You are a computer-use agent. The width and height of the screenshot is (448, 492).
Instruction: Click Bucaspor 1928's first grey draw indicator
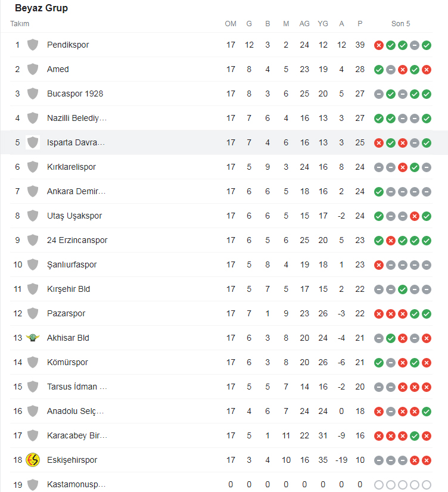point(379,94)
